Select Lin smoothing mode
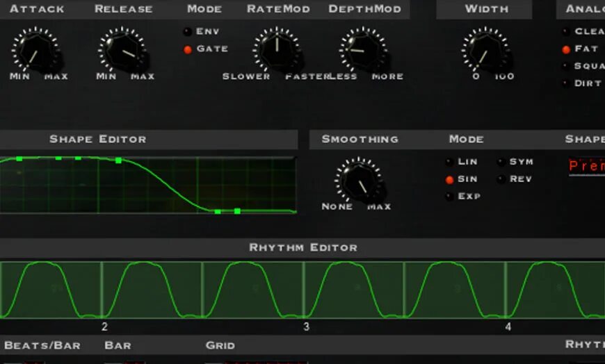Image resolution: width=605 pixels, height=364 pixels. (x=449, y=162)
